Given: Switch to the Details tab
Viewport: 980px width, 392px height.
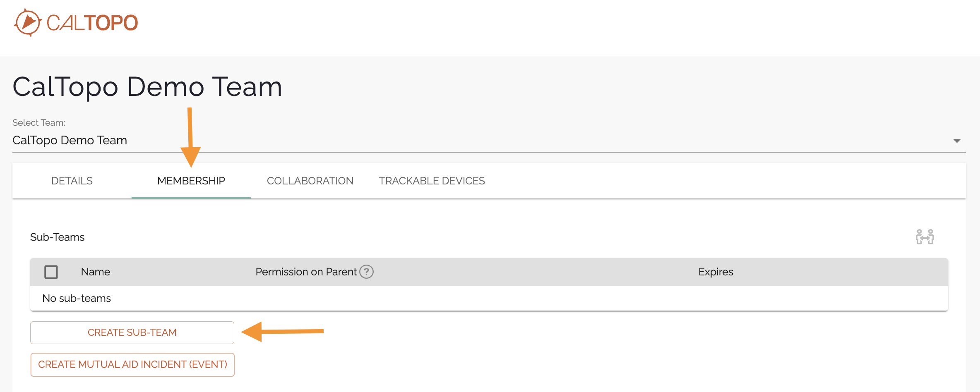Looking at the screenshot, I should click(72, 181).
